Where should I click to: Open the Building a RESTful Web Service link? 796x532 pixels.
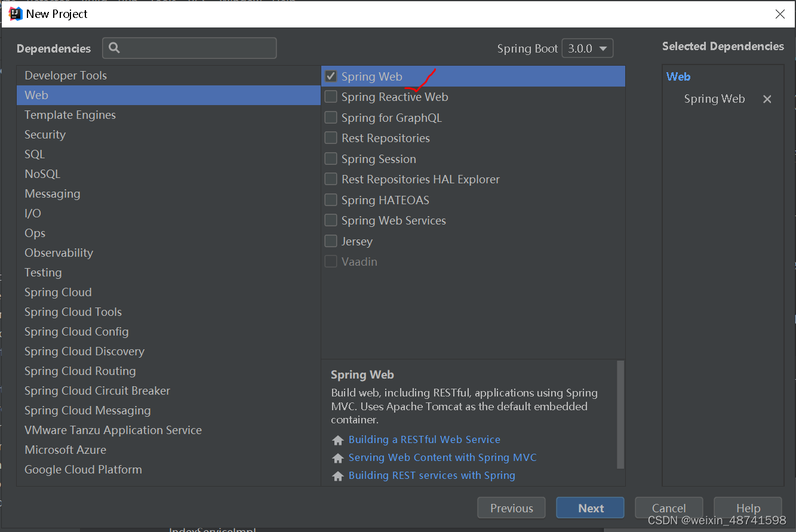click(425, 439)
